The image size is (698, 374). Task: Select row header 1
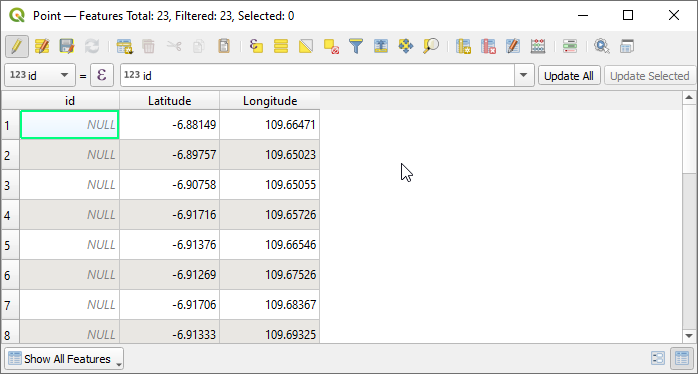10,125
